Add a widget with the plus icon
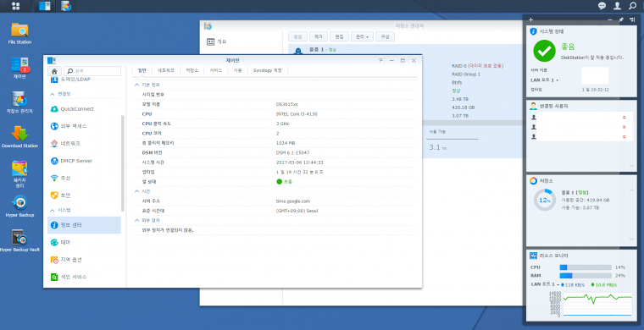644x330 pixels. pyautogui.click(x=530, y=19)
